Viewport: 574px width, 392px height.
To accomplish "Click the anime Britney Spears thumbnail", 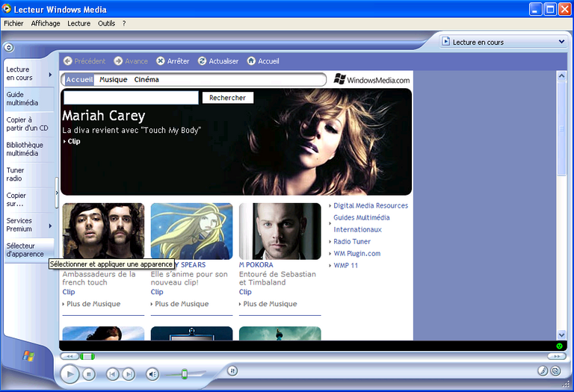I will coord(191,231).
